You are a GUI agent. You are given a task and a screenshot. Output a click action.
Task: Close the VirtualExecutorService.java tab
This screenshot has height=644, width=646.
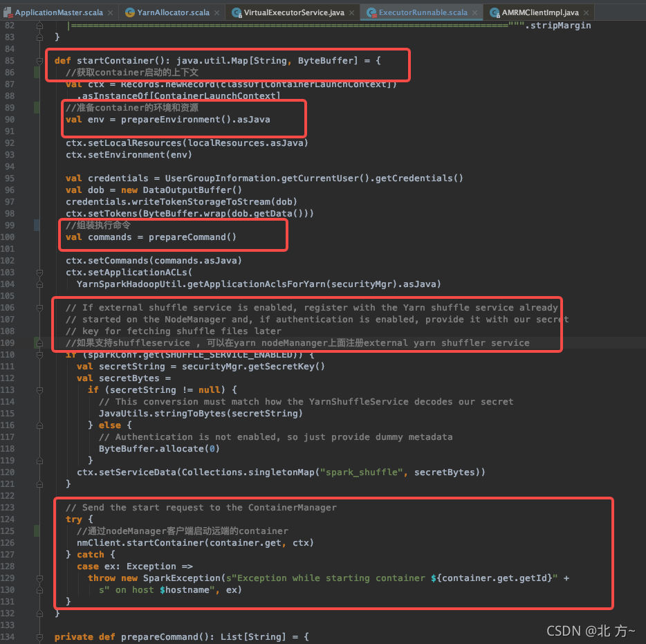coord(351,12)
